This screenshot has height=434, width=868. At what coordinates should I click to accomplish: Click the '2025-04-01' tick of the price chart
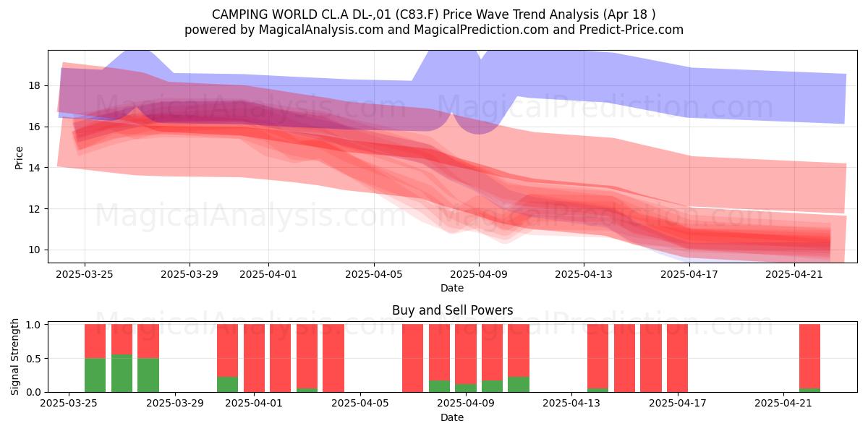pos(268,274)
